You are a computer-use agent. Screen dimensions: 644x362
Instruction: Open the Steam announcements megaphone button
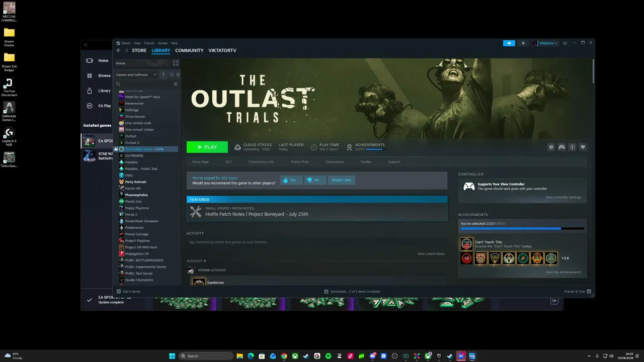click(x=509, y=43)
